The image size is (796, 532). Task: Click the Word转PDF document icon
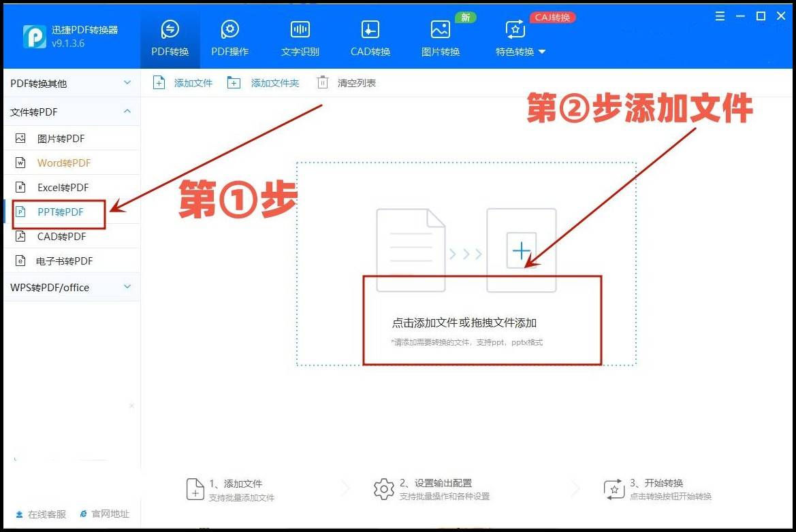tap(20, 163)
